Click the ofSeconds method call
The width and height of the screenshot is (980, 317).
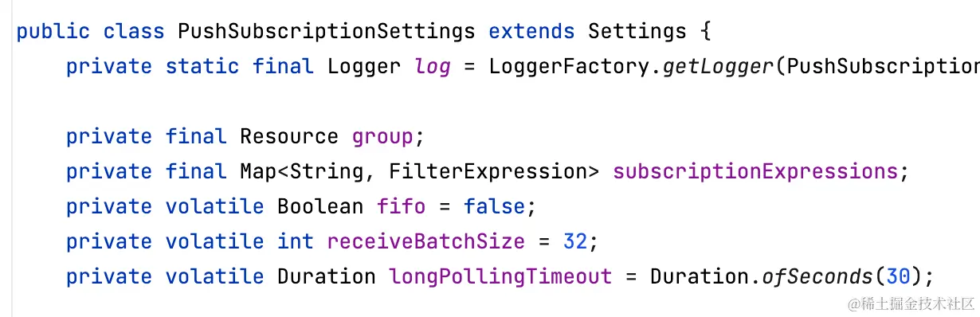click(818, 276)
